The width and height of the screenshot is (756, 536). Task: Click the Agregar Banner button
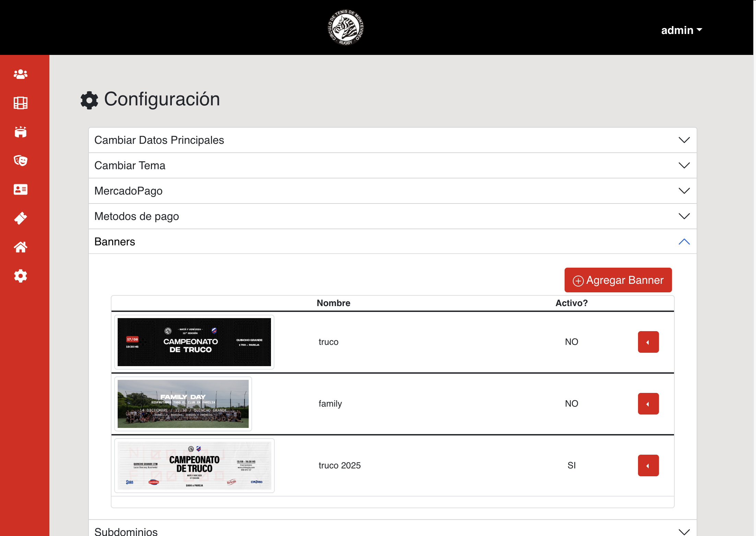tap(618, 280)
